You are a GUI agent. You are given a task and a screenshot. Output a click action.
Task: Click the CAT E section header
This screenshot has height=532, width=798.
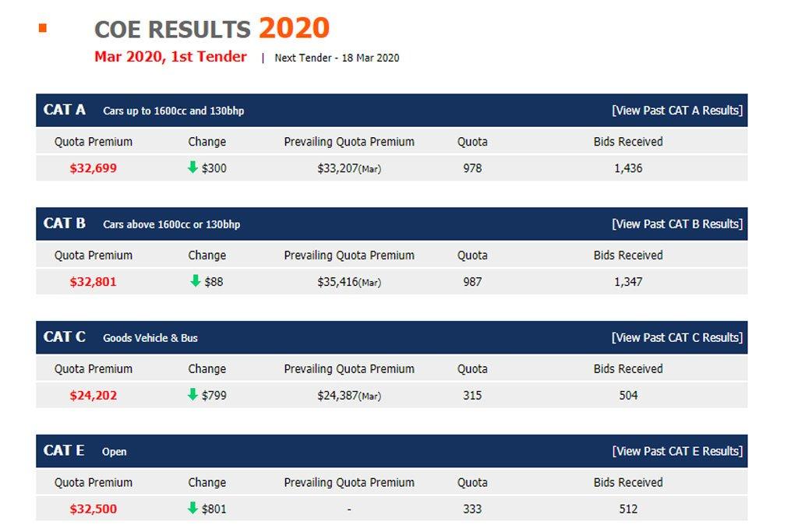pos(64,451)
